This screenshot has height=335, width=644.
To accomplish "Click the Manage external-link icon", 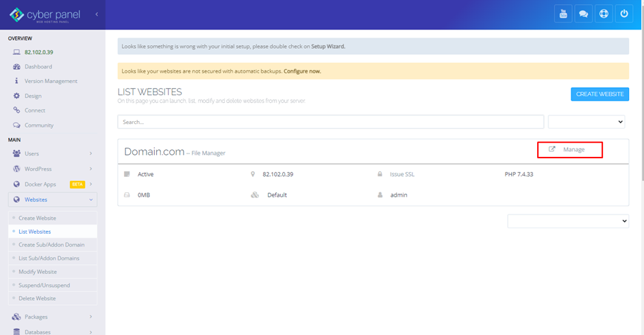I will [552, 149].
